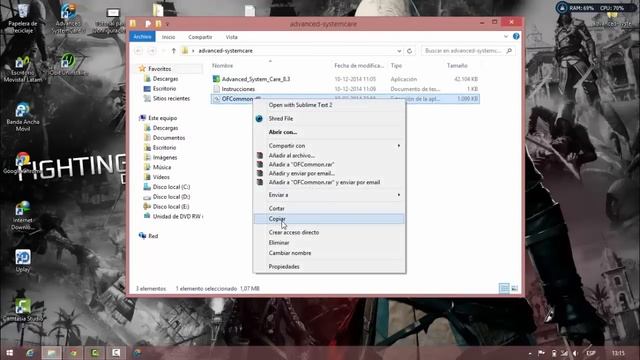Open Sitios recientes in navigation pane
640x360 pixels.
[171, 98]
